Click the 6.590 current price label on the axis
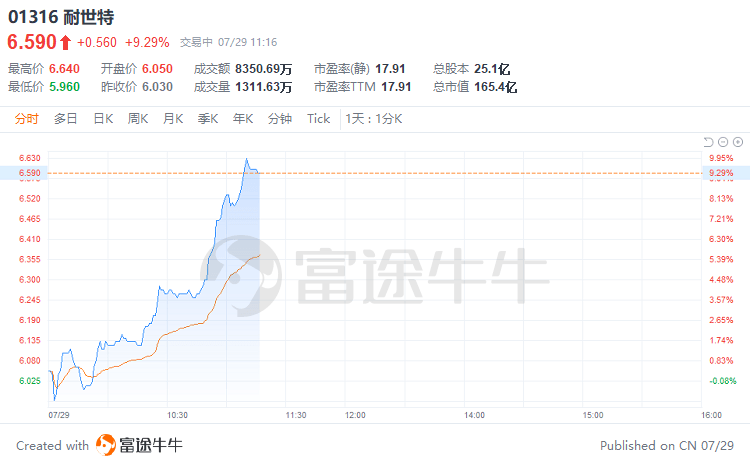The width and height of the screenshot is (750, 466). coord(30,173)
